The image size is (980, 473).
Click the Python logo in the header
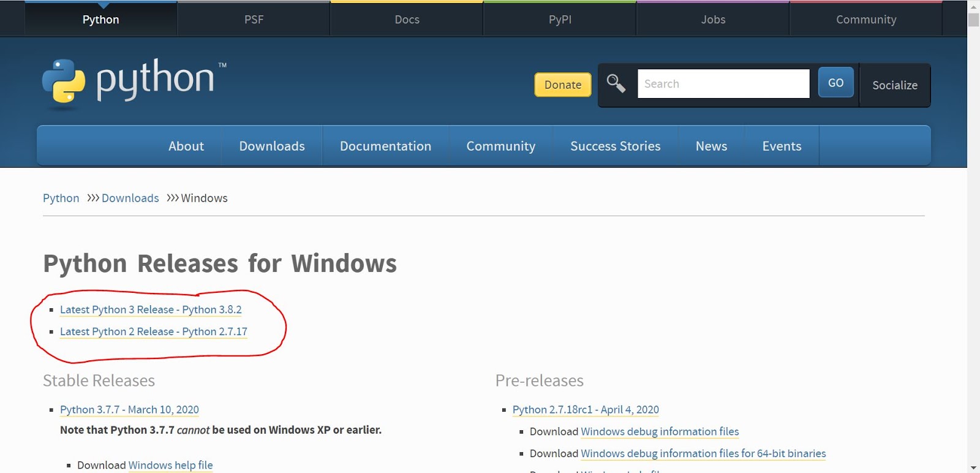click(x=134, y=83)
